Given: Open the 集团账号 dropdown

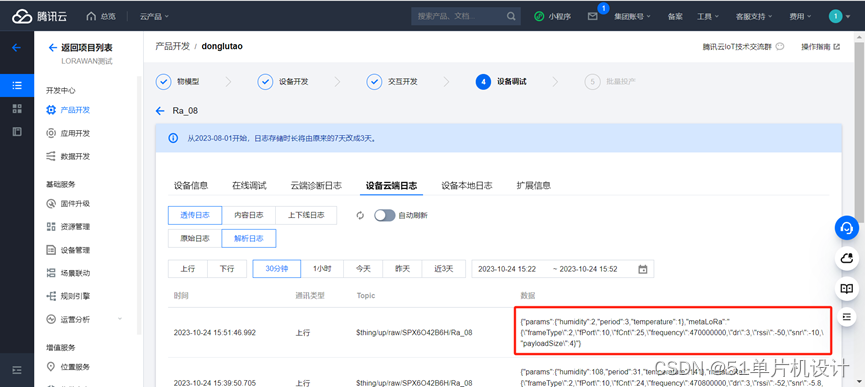Looking at the screenshot, I should point(632,17).
